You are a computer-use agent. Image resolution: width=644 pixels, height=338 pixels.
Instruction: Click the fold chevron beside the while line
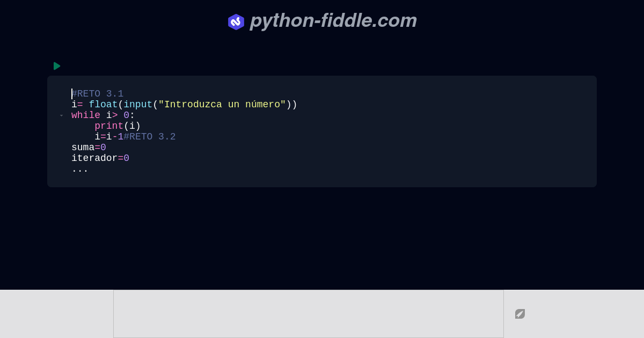click(62, 115)
